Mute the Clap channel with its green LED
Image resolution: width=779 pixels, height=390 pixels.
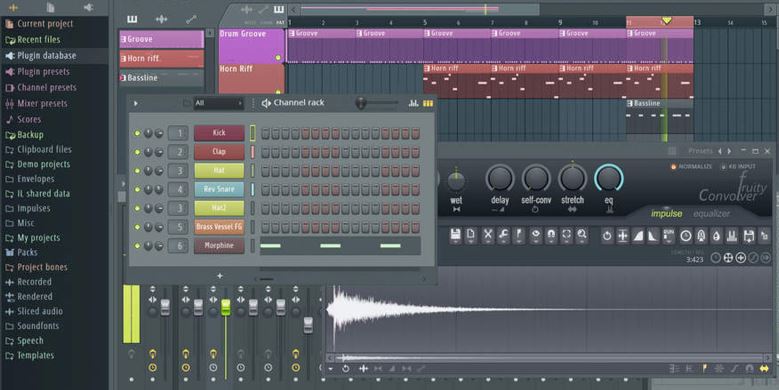pyautogui.click(x=138, y=152)
